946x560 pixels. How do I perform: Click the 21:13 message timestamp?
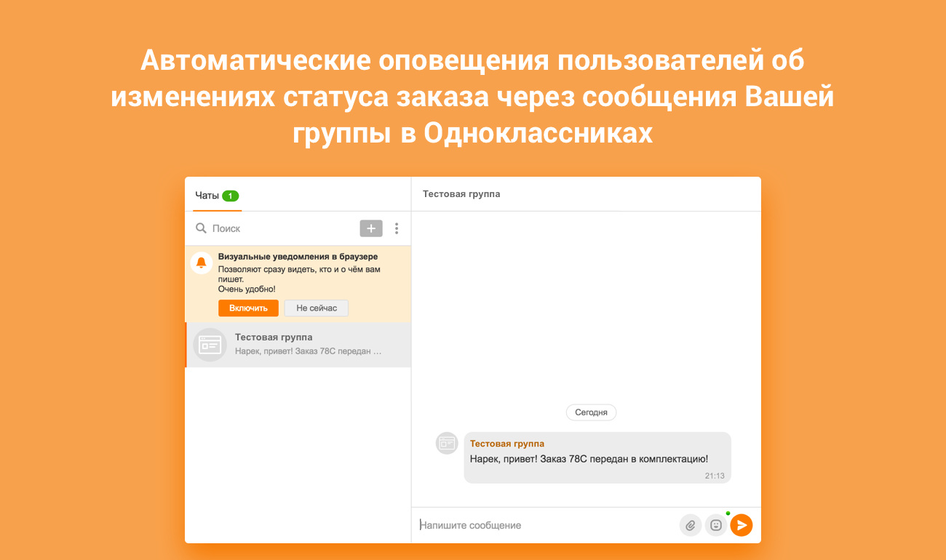point(715,476)
